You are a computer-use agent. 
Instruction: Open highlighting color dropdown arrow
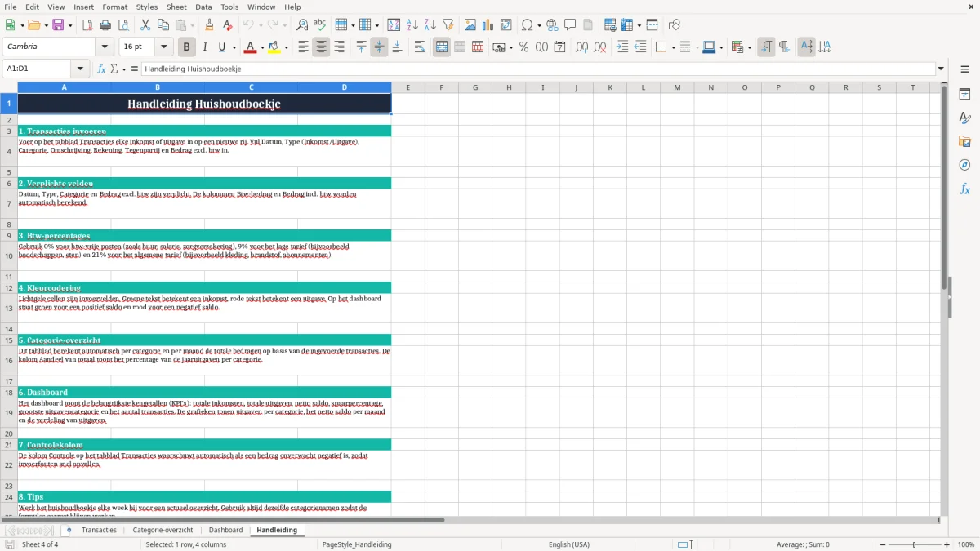pyautogui.click(x=286, y=47)
